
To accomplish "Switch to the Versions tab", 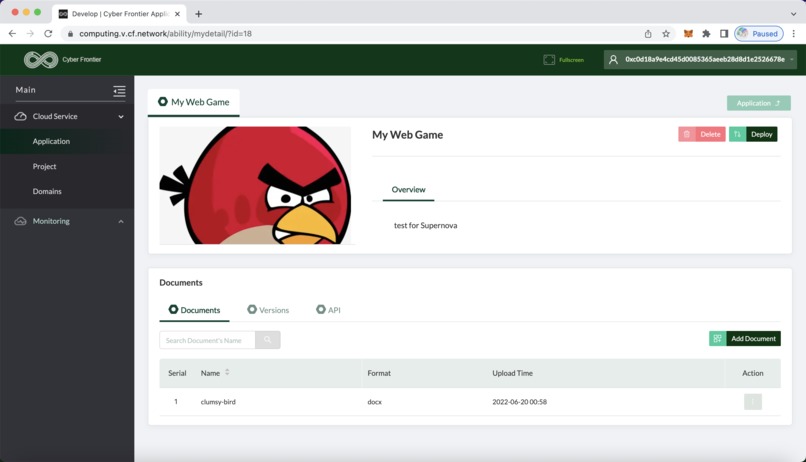I will coord(268,310).
